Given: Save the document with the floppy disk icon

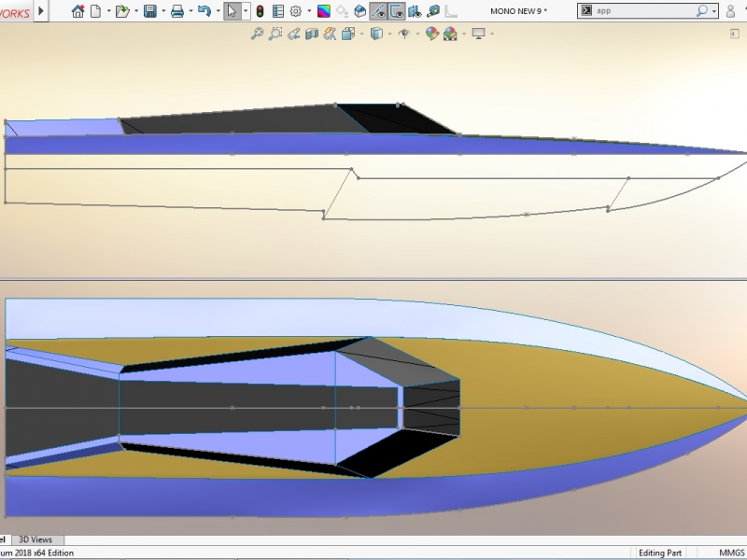Looking at the screenshot, I should pos(150,11).
